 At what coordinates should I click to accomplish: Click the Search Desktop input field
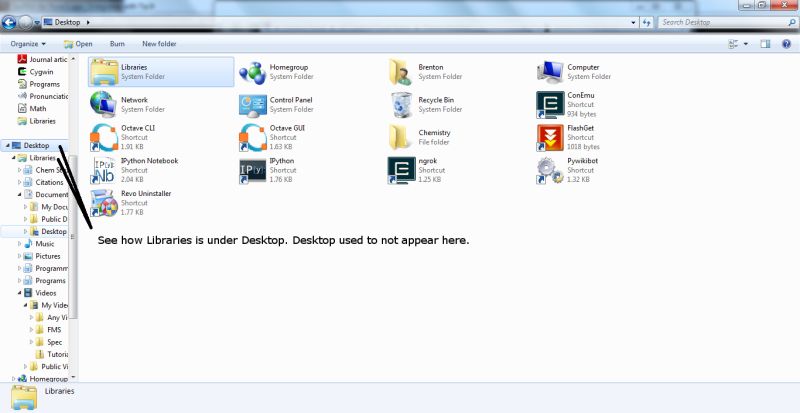click(722, 22)
